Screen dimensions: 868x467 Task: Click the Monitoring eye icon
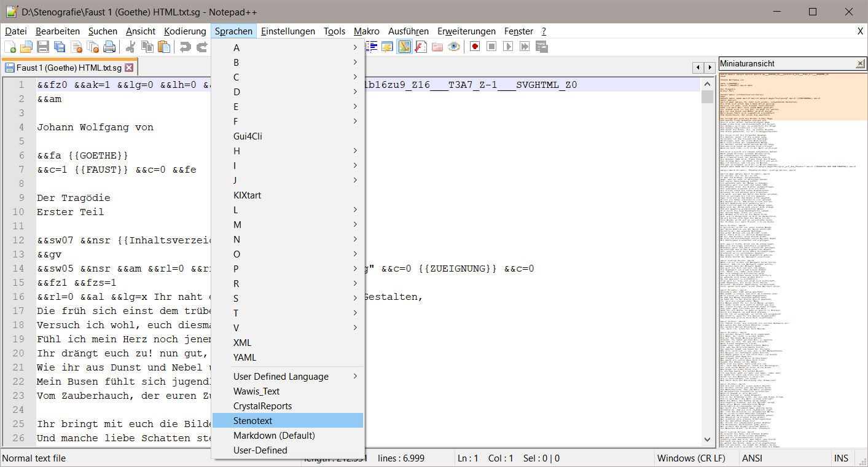[454, 47]
